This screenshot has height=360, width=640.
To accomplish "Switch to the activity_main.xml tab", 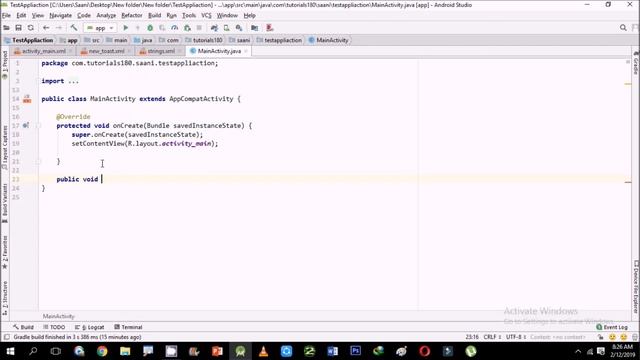I will click(x=44, y=51).
